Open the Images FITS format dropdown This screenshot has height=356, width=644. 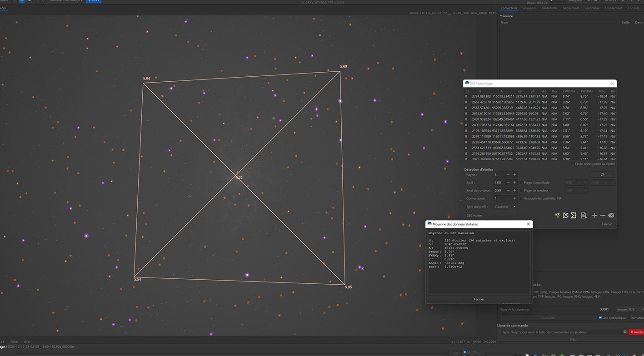point(629,309)
